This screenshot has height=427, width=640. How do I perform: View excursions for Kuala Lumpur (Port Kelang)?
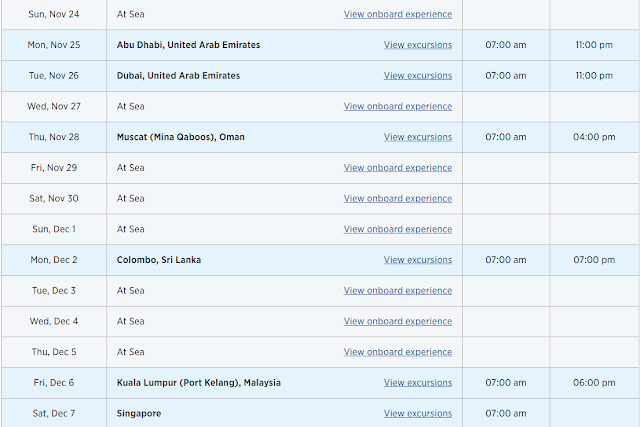click(x=417, y=383)
